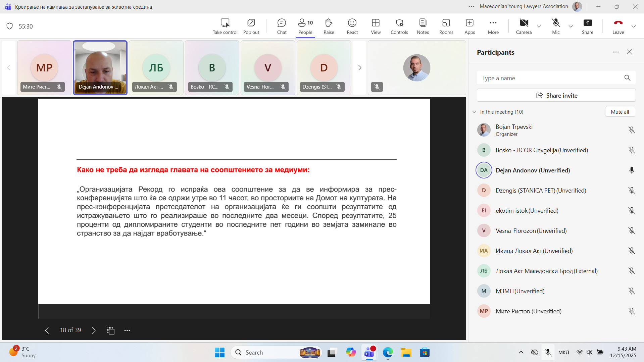
Task: Open Breakout Rooms
Action: click(x=446, y=27)
